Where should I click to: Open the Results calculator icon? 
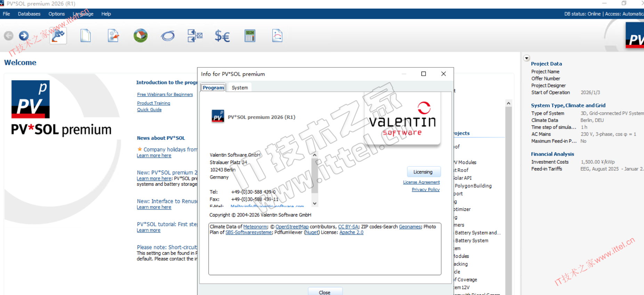point(250,35)
